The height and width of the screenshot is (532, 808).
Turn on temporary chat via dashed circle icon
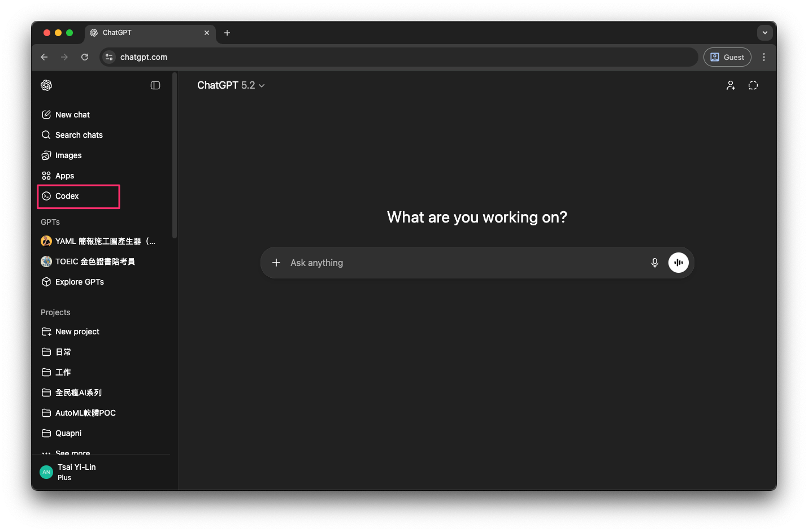point(753,85)
